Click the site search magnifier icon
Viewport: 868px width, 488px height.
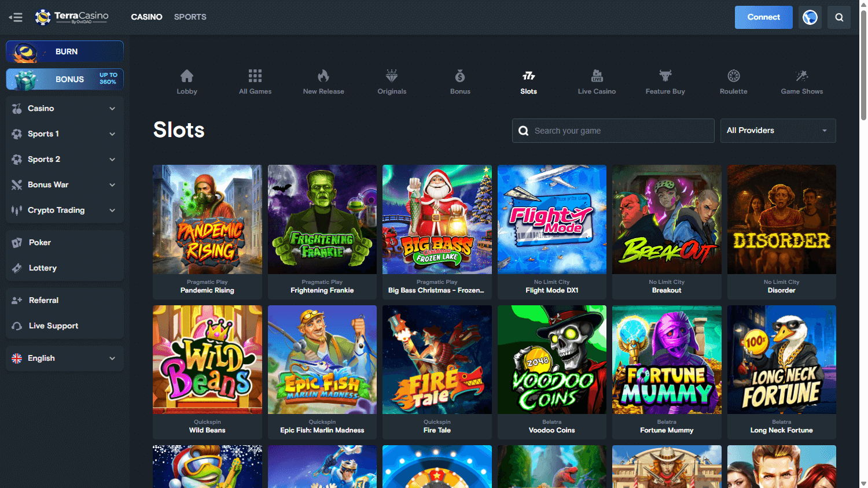click(x=838, y=17)
